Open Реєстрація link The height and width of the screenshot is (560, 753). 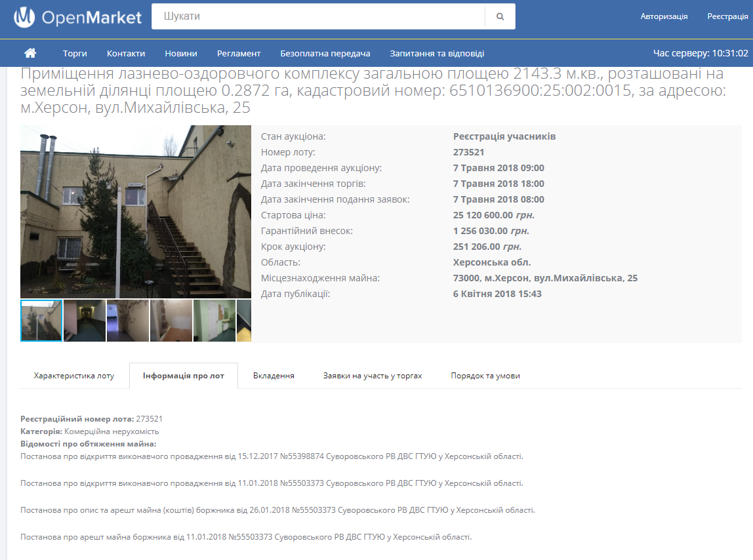click(727, 16)
